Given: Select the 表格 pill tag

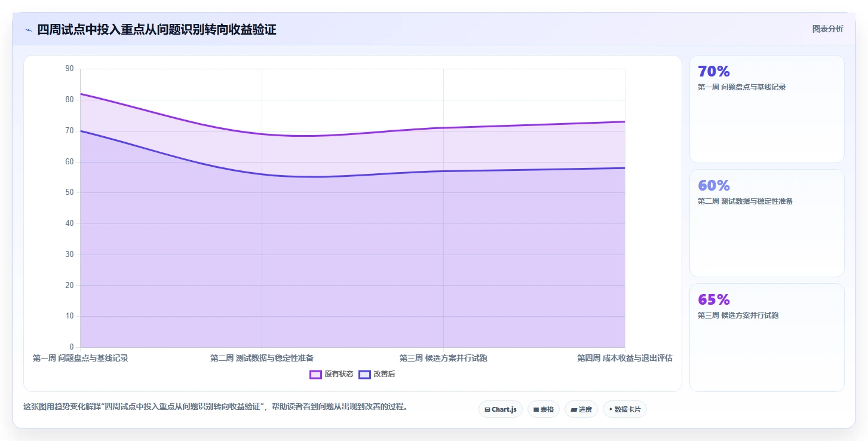Looking at the screenshot, I should point(544,409).
